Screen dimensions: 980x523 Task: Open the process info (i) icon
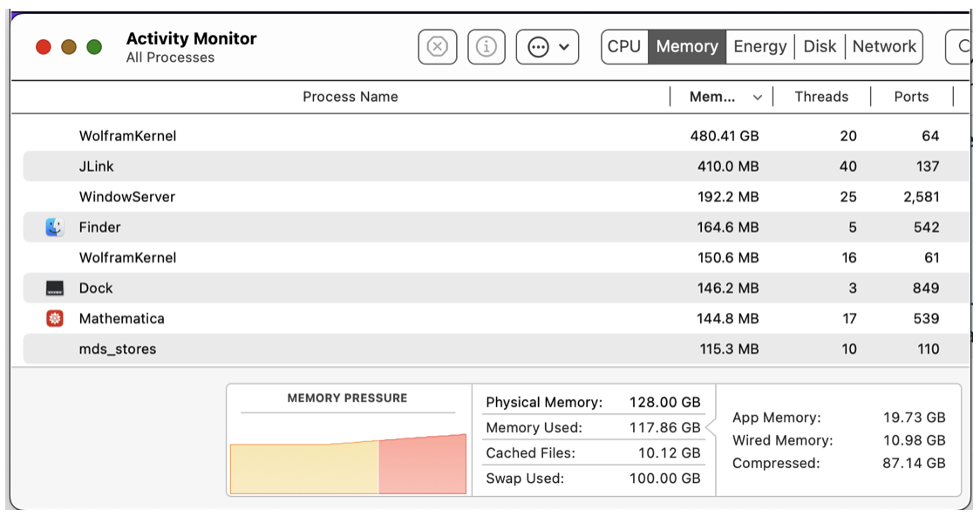point(487,47)
